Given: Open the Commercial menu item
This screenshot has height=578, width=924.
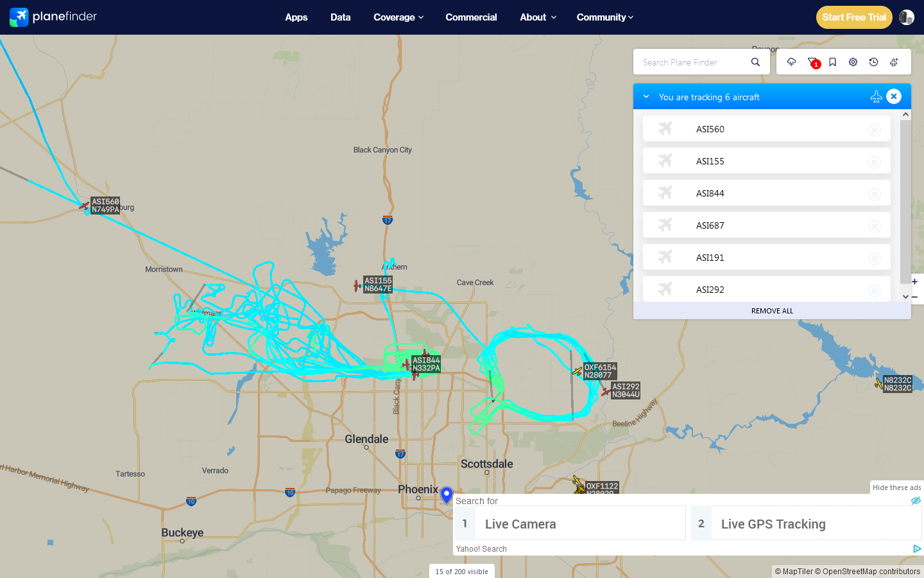Looking at the screenshot, I should [471, 17].
